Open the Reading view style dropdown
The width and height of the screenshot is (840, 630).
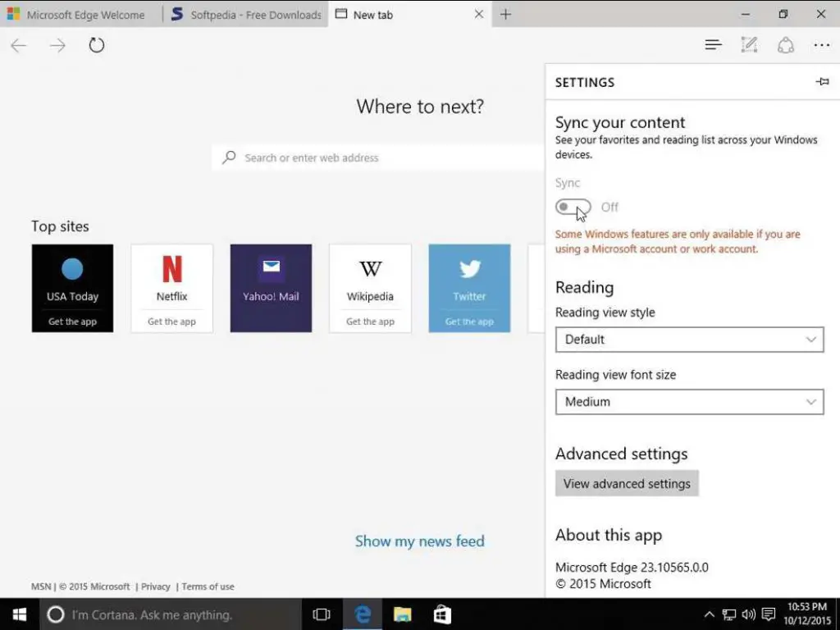pos(689,340)
